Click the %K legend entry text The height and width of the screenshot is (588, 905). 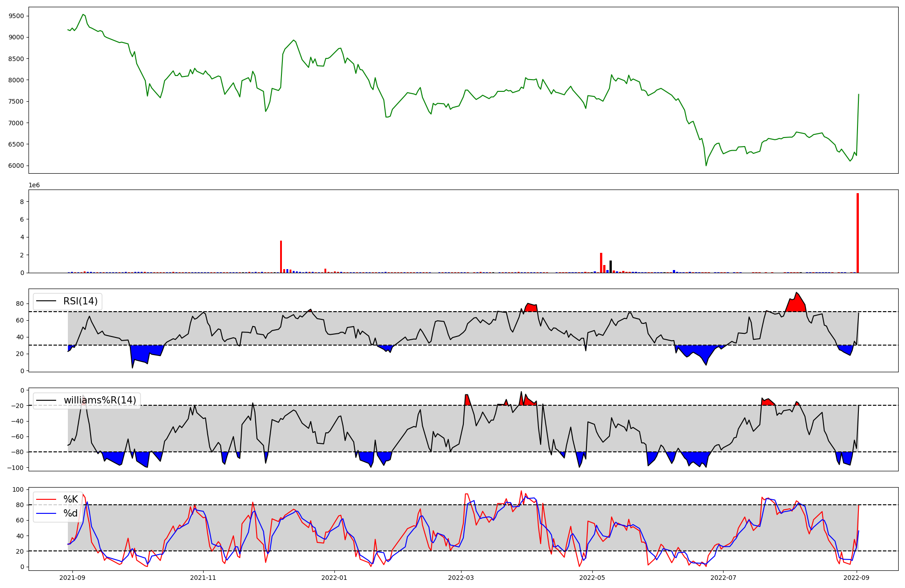click(71, 499)
